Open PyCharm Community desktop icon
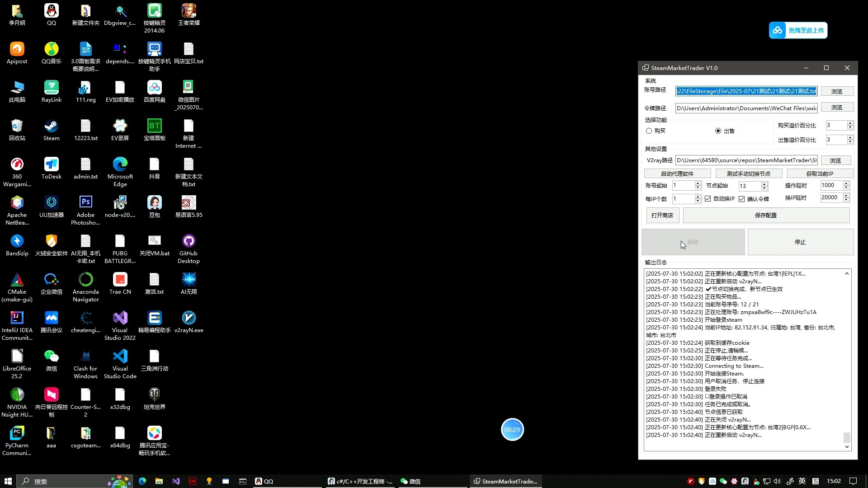The image size is (868, 488). click(17, 441)
